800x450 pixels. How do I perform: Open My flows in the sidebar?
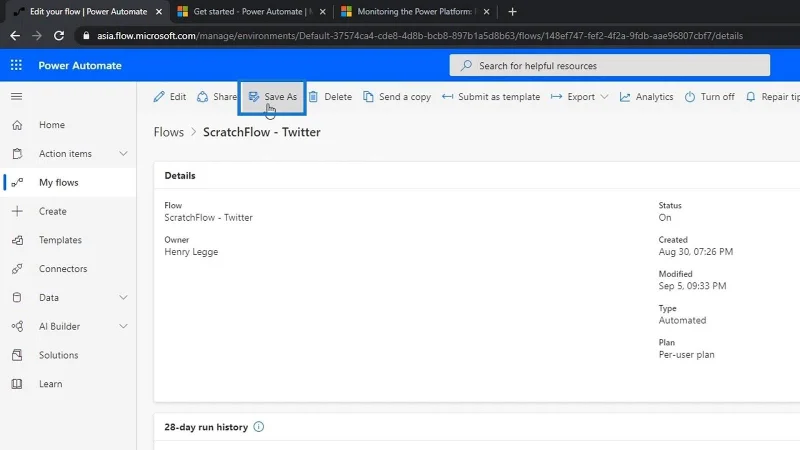click(x=68, y=182)
